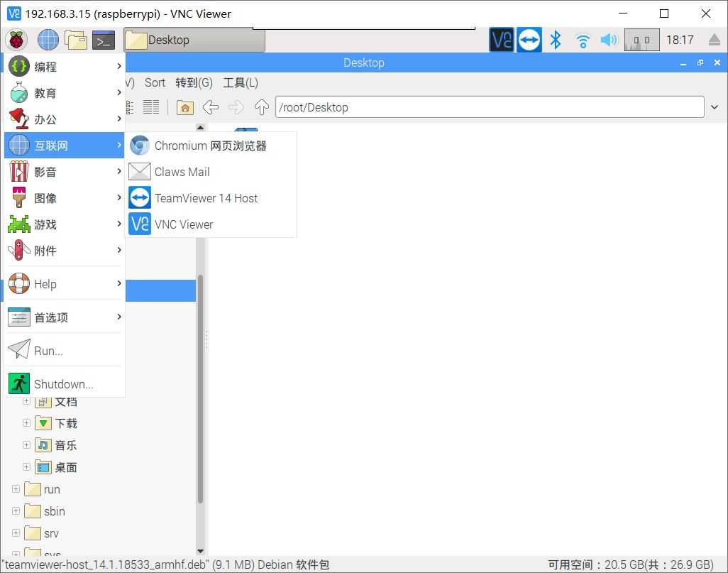728x573 pixels.
Task: Open the 办公 office category
Action: tap(64, 119)
